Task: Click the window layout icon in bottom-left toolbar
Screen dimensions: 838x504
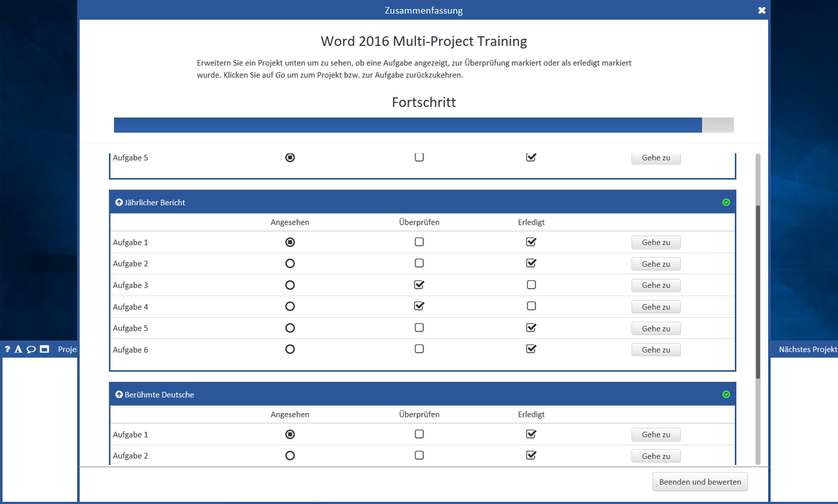Action: click(x=45, y=349)
